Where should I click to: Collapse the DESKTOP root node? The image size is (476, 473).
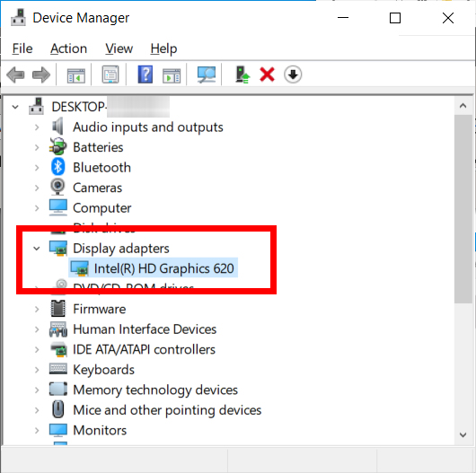[x=15, y=107]
